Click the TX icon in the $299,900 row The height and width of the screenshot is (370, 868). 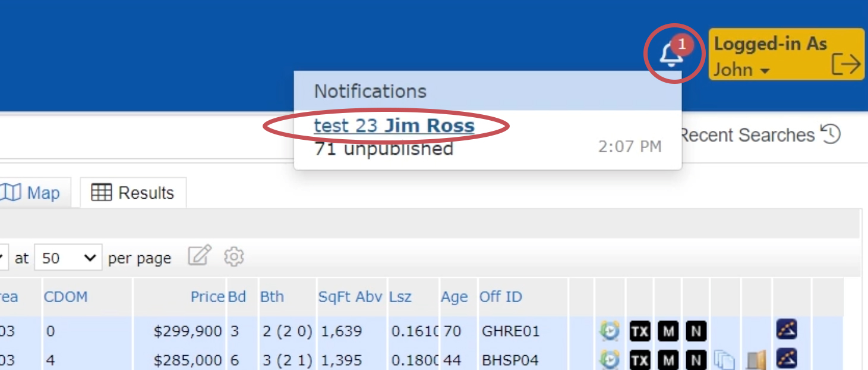639,331
